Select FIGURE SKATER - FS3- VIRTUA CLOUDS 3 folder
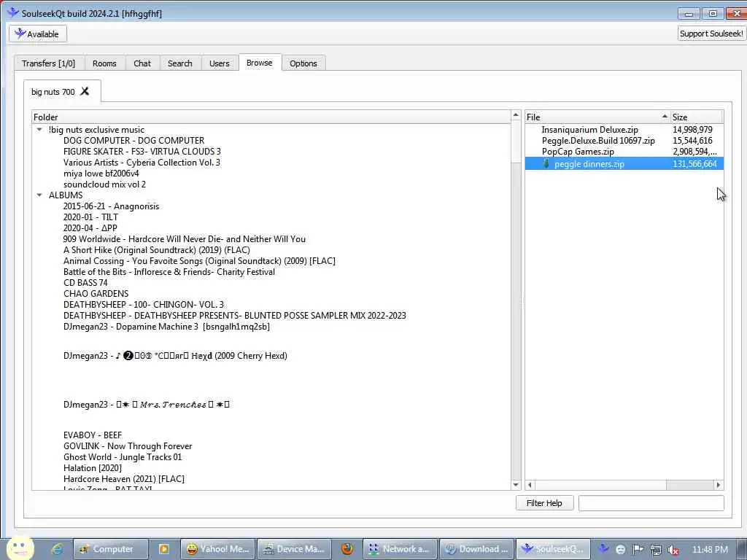The image size is (747, 560). [x=142, y=152]
